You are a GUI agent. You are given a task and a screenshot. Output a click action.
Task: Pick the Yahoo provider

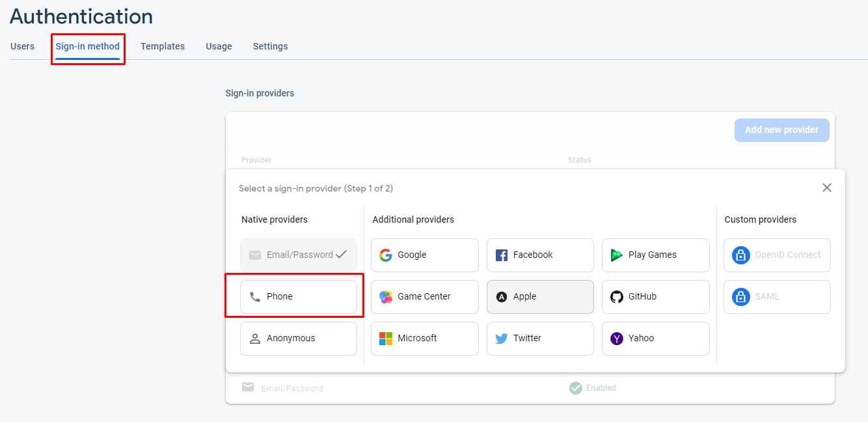point(656,338)
